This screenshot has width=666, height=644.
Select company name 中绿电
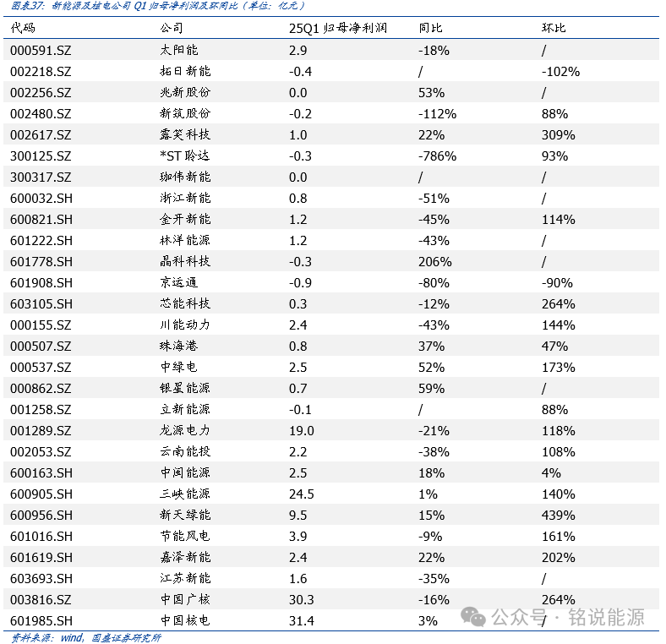[179, 368]
